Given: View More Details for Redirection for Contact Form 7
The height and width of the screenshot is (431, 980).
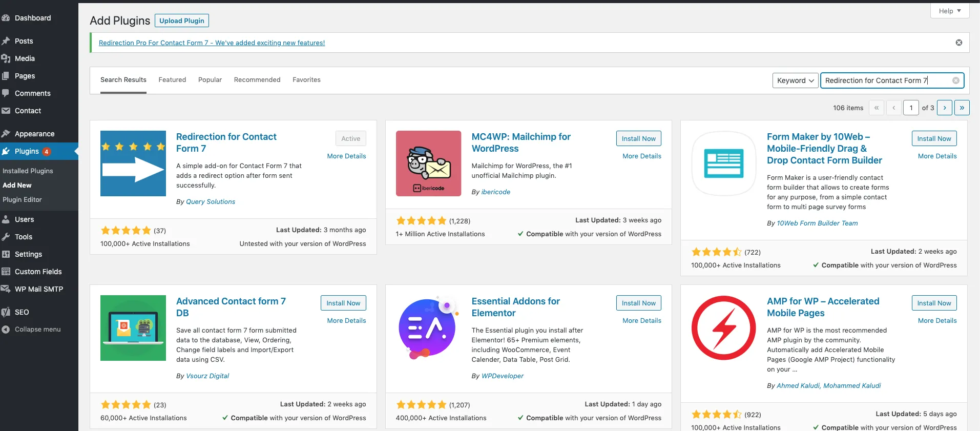Looking at the screenshot, I should [346, 156].
